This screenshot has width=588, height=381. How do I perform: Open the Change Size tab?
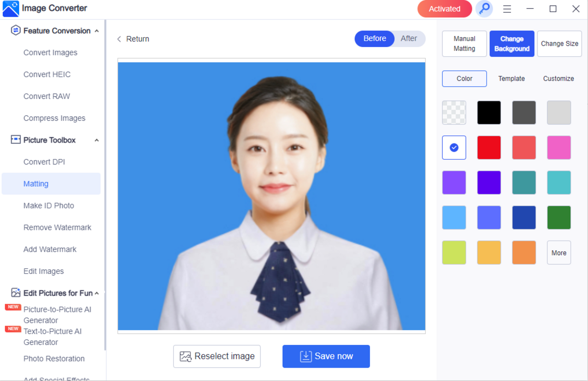click(559, 44)
